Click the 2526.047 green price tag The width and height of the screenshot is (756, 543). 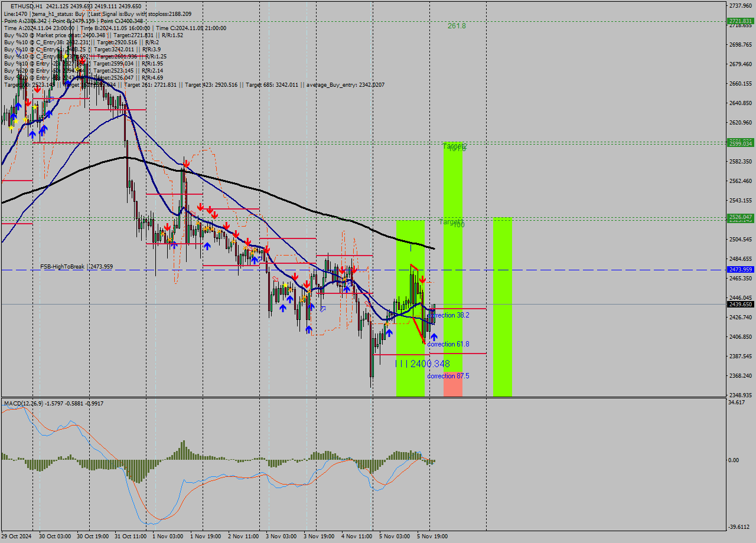pos(741,217)
